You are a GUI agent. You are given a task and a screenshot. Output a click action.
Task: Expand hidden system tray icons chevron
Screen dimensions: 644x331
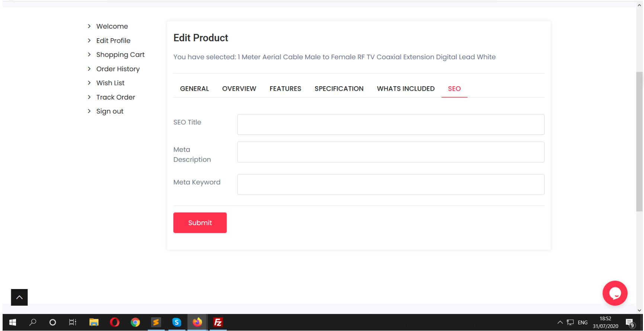pos(560,322)
